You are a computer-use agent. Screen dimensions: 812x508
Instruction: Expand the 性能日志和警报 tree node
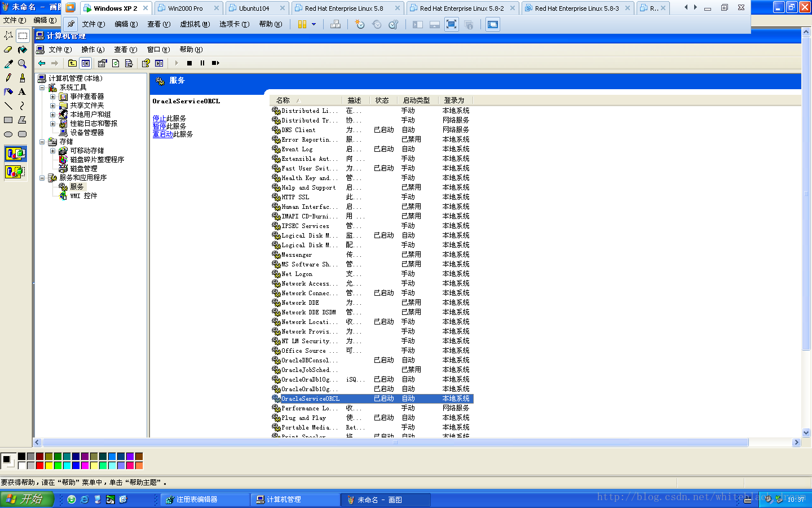coord(52,124)
